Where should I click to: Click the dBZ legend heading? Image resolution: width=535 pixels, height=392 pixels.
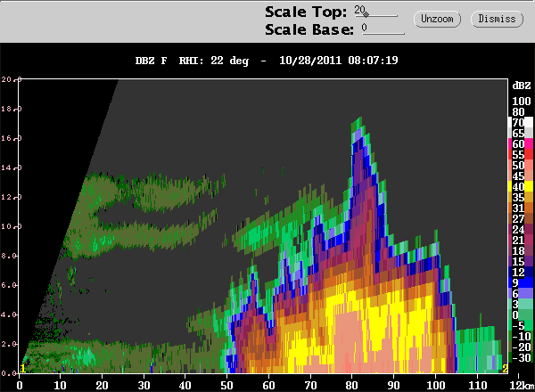pos(522,86)
